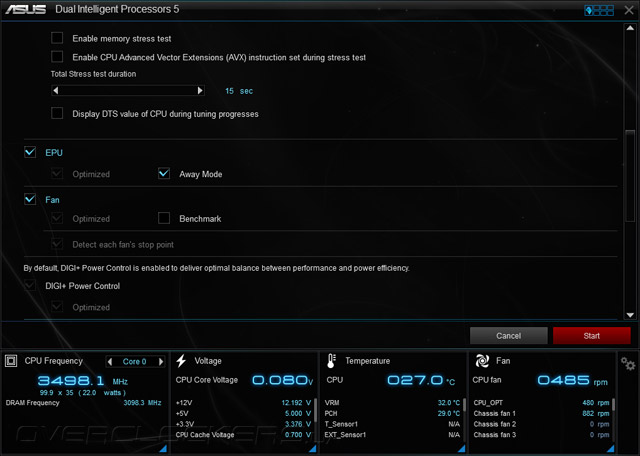Click the Chassis fan 2 reading
Screen dimensions: 640x456
pos(599,424)
